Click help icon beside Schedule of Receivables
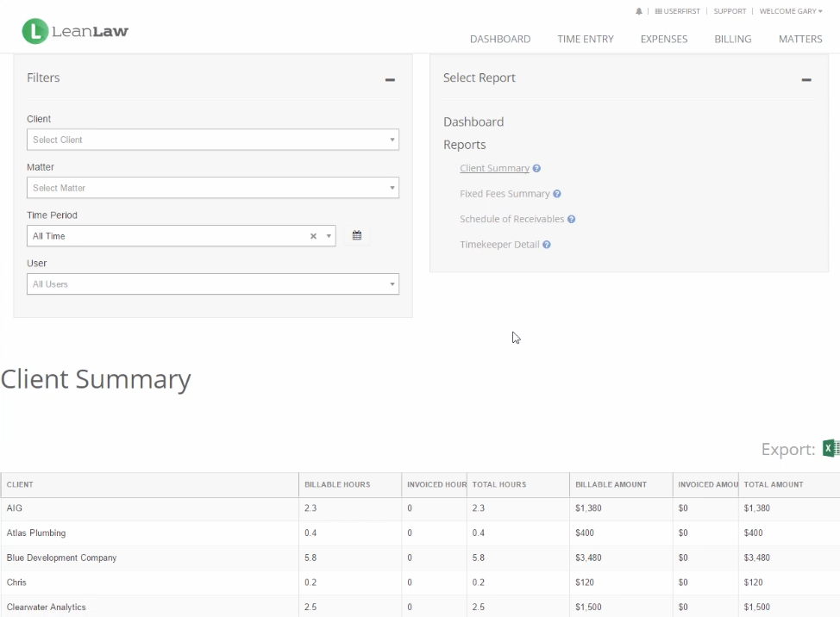The height and width of the screenshot is (617, 840). pos(572,219)
